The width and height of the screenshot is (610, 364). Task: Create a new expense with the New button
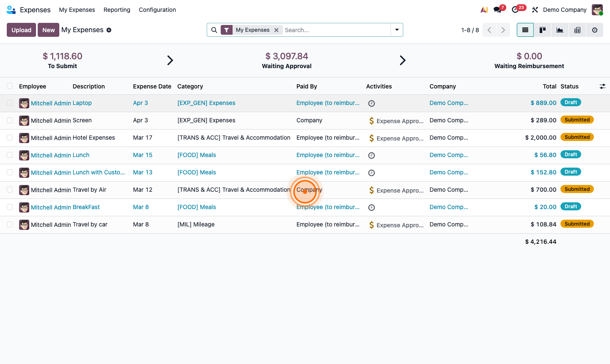click(48, 30)
